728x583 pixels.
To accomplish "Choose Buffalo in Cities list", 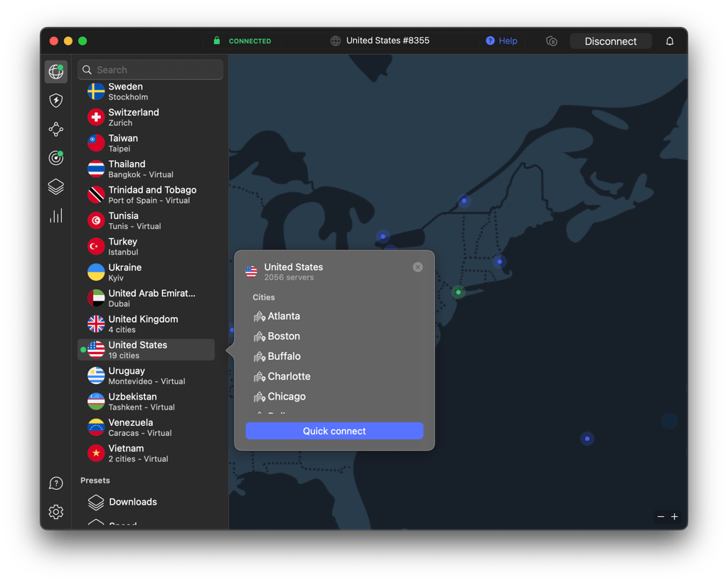I will point(284,356).
